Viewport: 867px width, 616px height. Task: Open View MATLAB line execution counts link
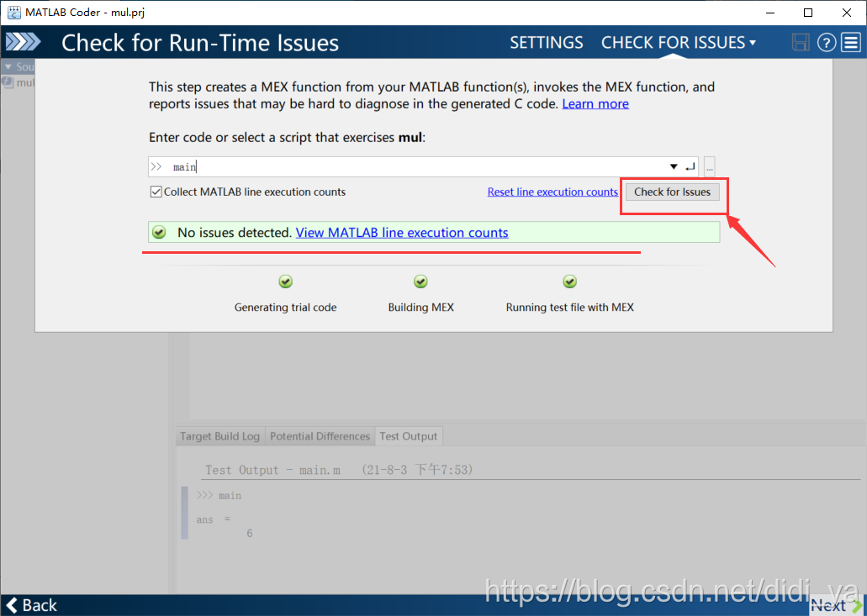[402, 233]
